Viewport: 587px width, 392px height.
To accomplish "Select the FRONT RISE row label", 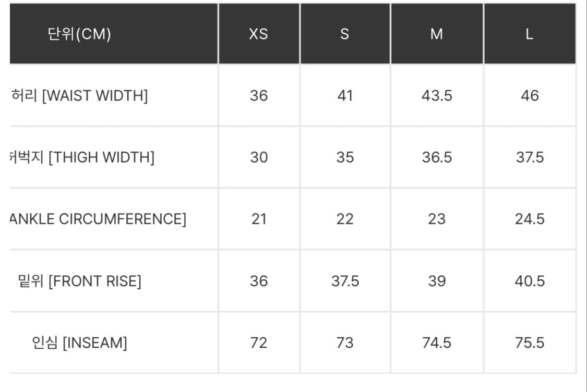I will click(x=79, y=281).
